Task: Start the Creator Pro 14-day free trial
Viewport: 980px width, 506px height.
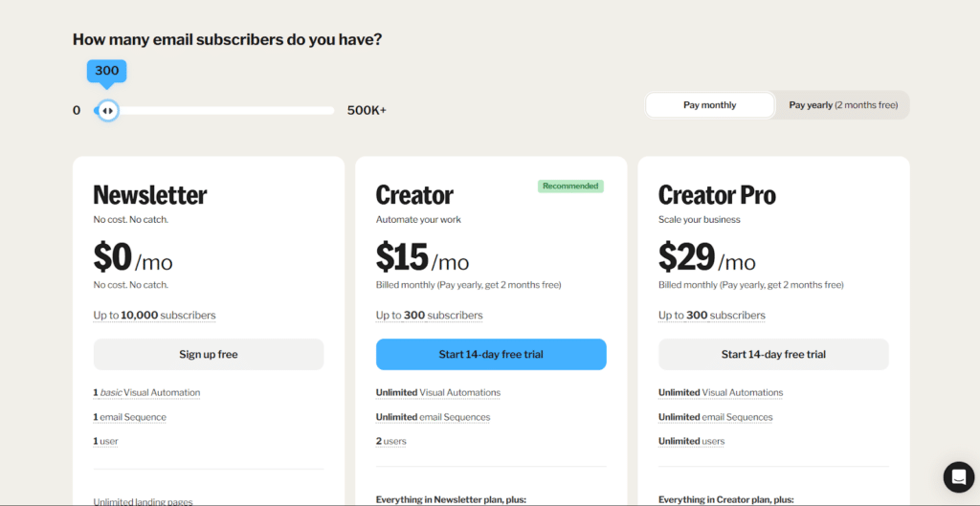Action: (773, 354)
